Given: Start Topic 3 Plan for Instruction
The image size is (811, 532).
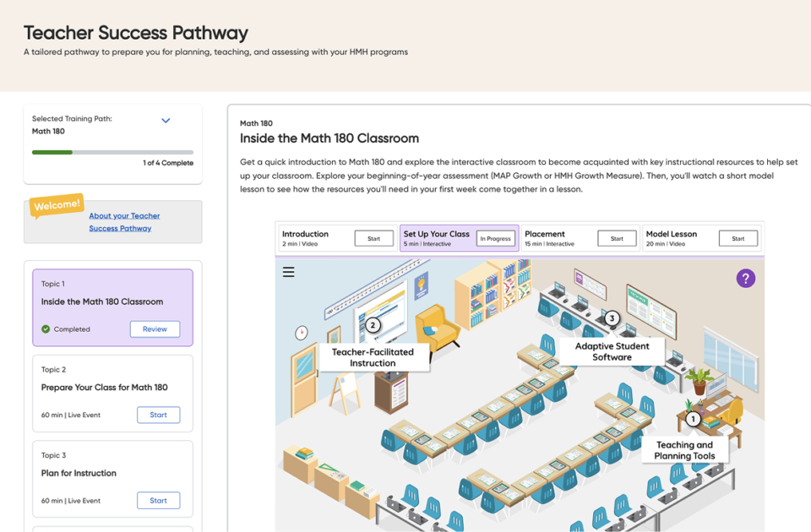Looking at the screenshot, I should click(158, 501).
